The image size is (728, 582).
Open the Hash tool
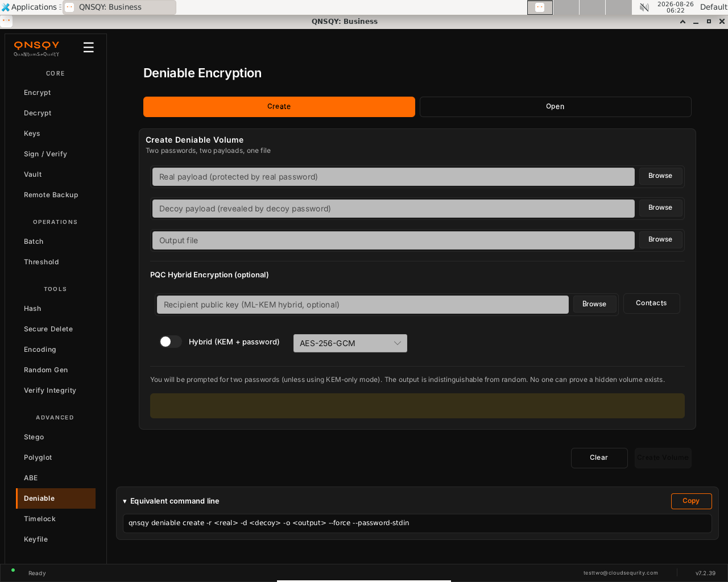(x=56, y=309)
